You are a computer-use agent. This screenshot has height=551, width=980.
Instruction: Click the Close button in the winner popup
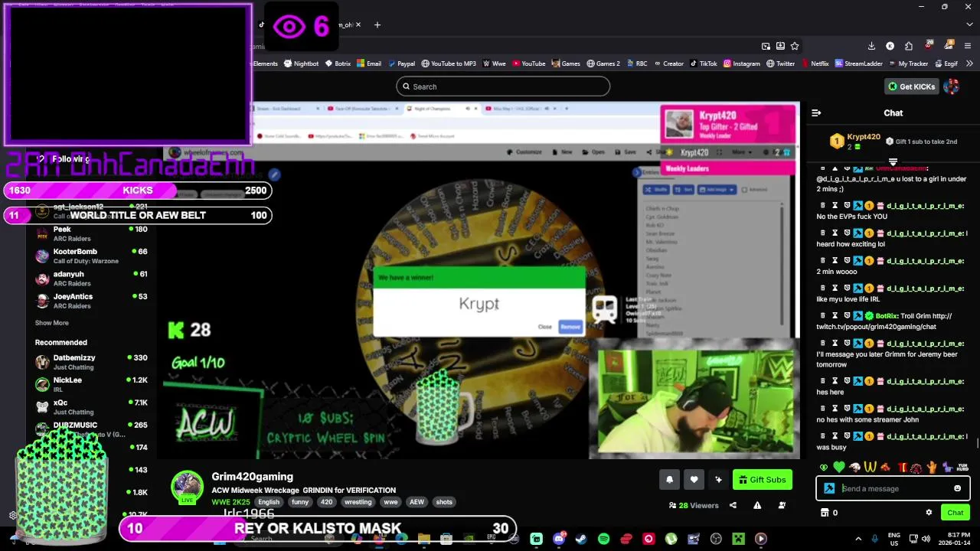click(x=544, y=327)
